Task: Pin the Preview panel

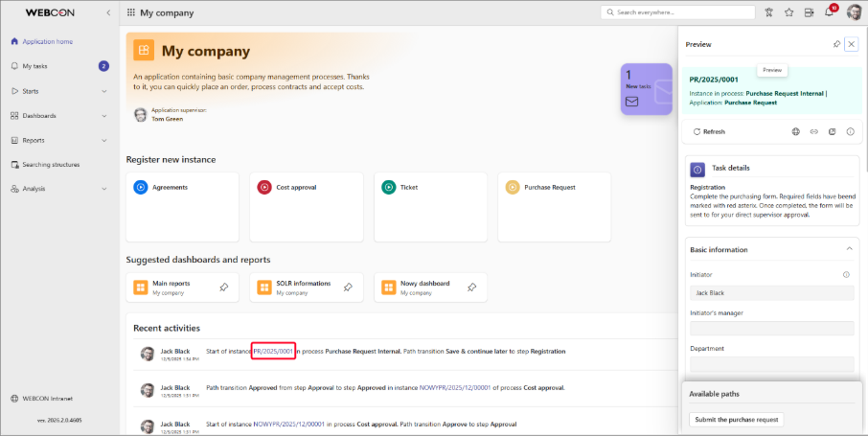Action: pyautogui.click(x=836, y=44)
